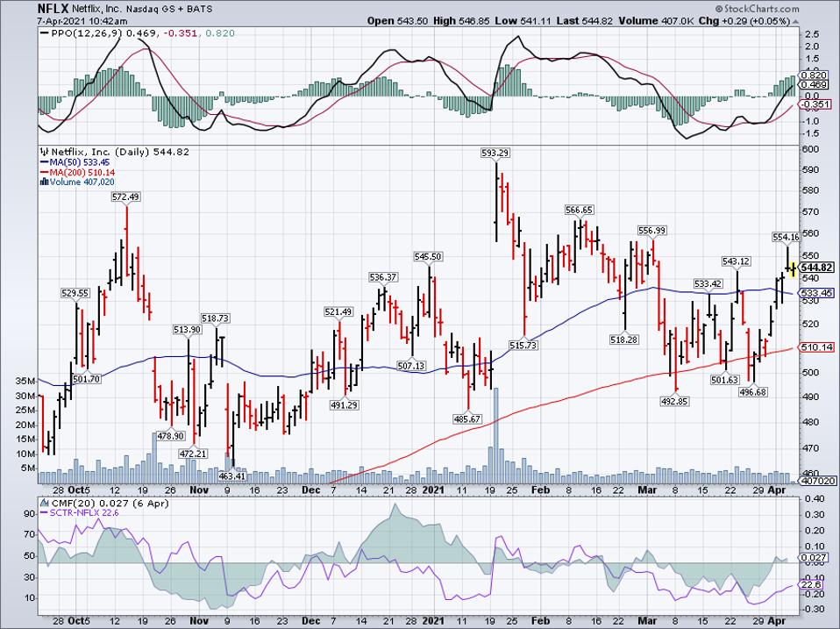Click the CMF(20) 0.027 (6 Apr) label
This screenshot has height=629, width=840.
click(110, 504)
